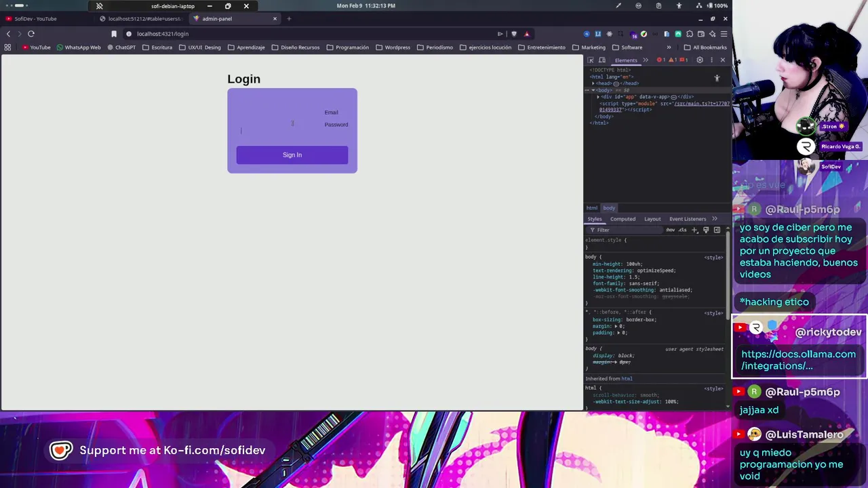The width and height of the screenshot is (868, 488).
Task: Toggle the .cls element classes button
Action: [683, 230]
